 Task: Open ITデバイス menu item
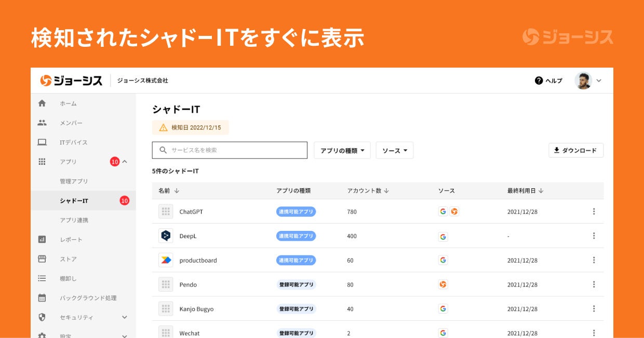click(73, 142)
